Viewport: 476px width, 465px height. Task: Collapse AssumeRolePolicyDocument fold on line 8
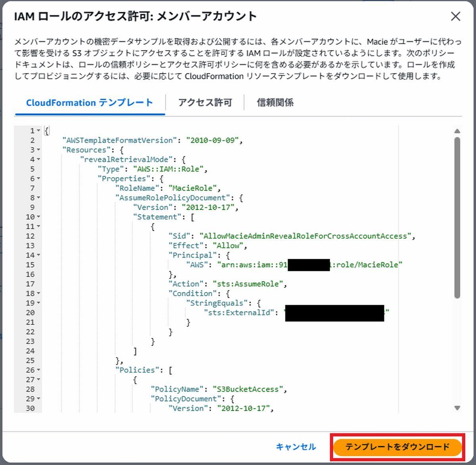(x=38, y=198)
